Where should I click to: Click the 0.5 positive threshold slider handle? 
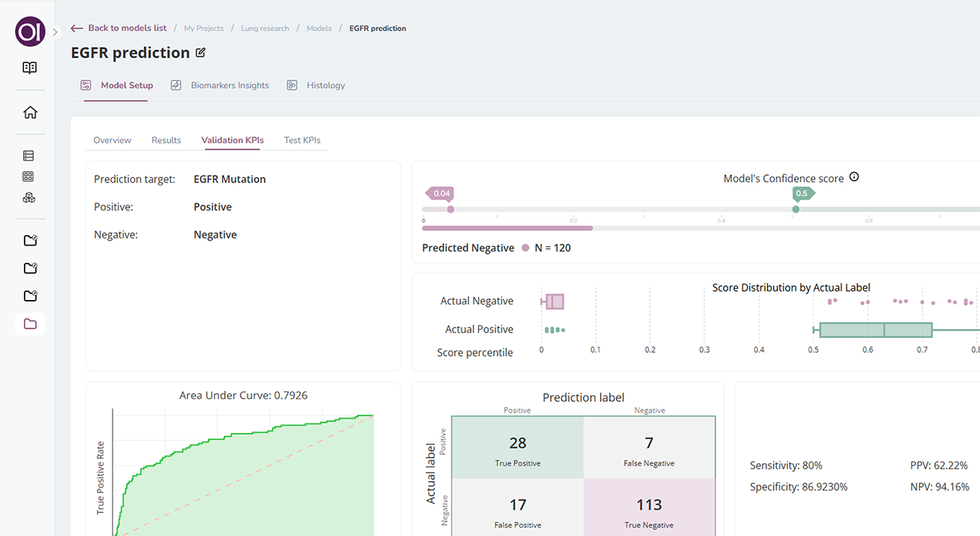coord(795,209)
